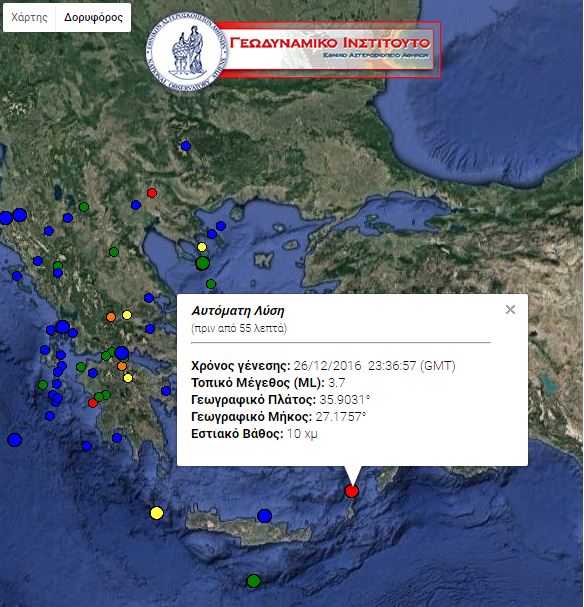Open the Γεωδυναμικό Ινστιτούτο banner
Viewport: 584px width, 607px height.
pos(329,50)
